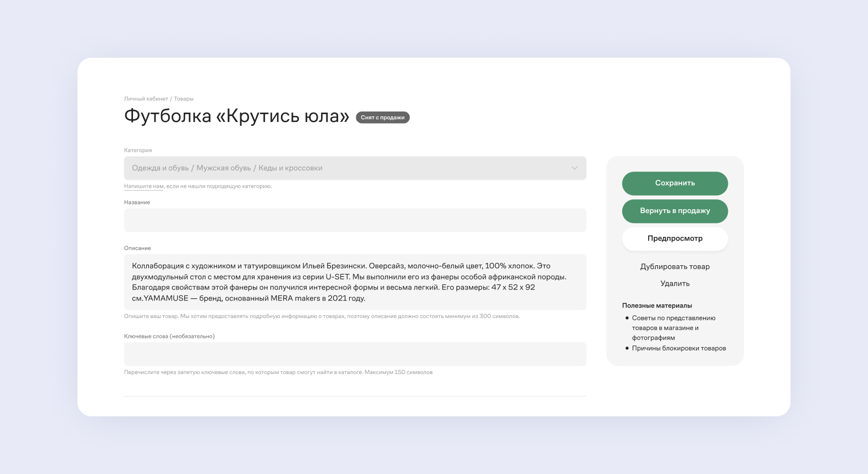Viewport: 868px width, 474px height.
Task: Open the Предпросмотр preview button
Action: click(675, 239)
